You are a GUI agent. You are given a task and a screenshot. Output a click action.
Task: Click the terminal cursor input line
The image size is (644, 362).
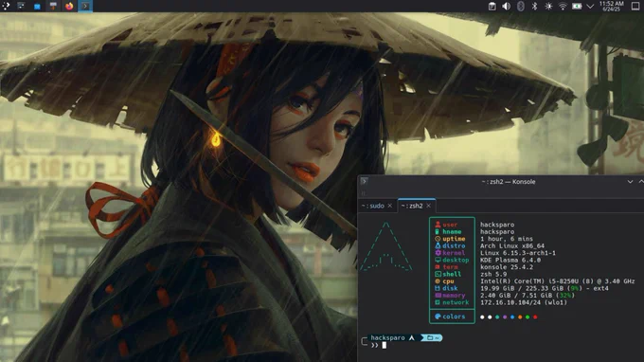384,345
